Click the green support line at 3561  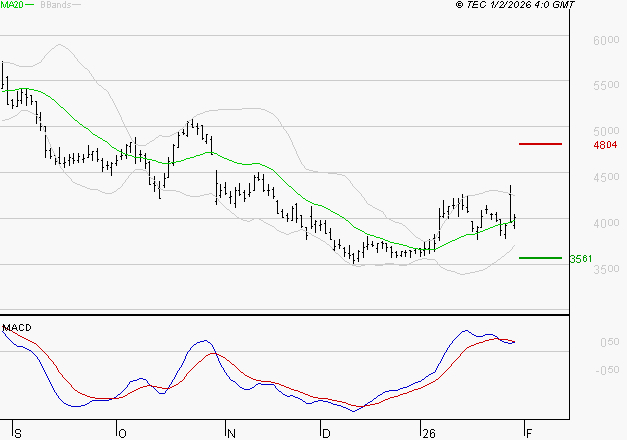540,258
